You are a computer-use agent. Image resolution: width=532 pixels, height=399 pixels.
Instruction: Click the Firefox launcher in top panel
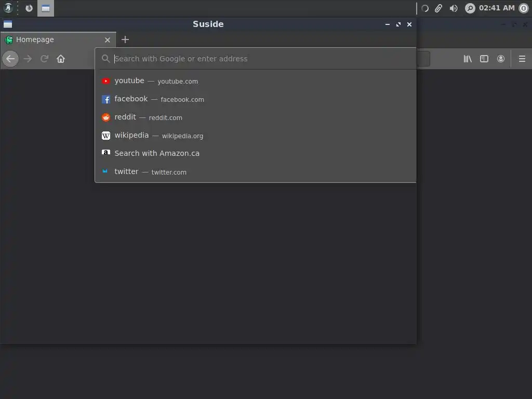pyautogui.click(x=29, y=8)
